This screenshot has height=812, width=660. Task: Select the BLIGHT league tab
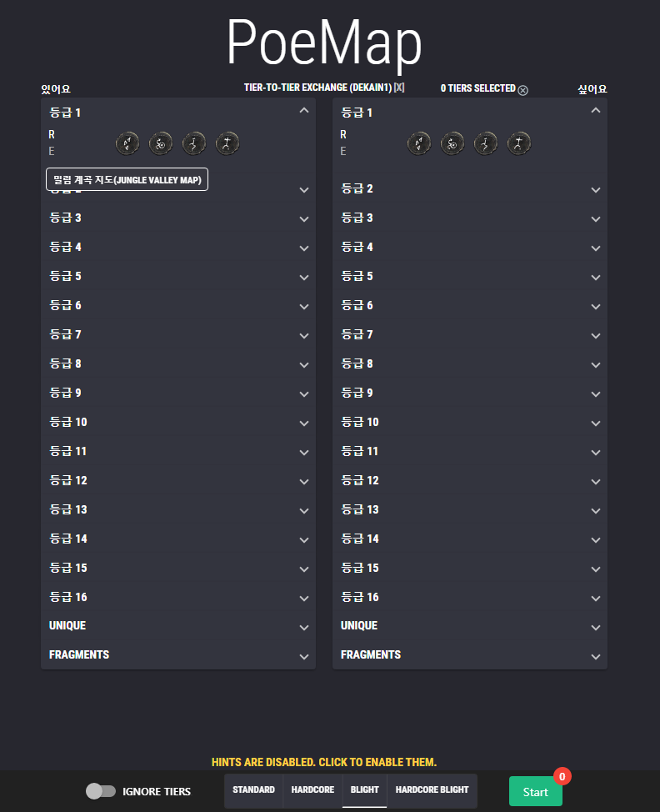tap(365, 790)
